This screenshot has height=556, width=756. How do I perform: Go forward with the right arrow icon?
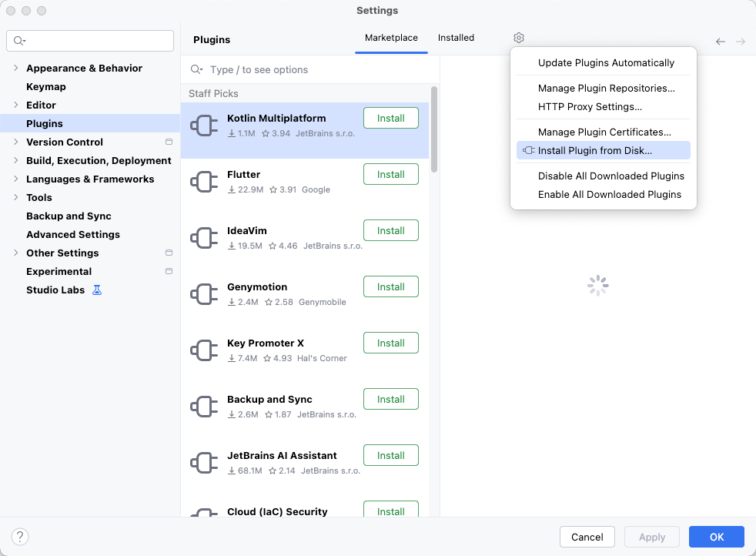pos(741,42)
